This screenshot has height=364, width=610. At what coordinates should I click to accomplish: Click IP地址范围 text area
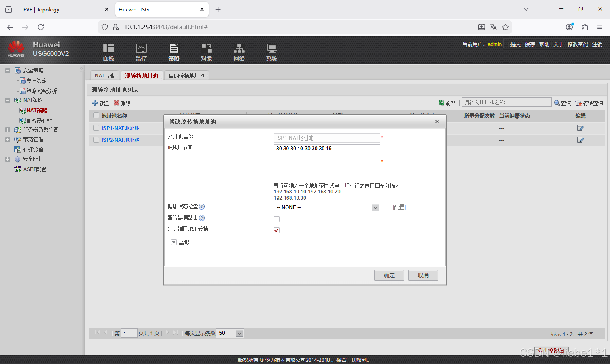[x=327, y=163]
